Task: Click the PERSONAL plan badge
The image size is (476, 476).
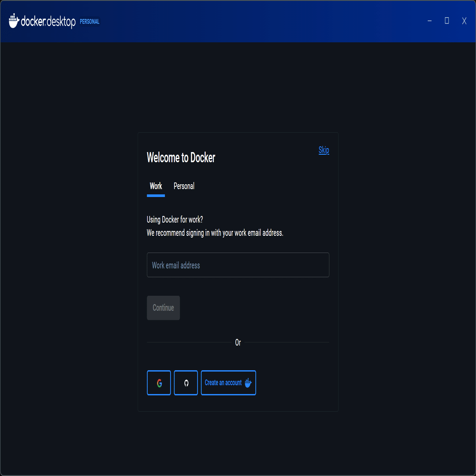Action: point(89,22)
